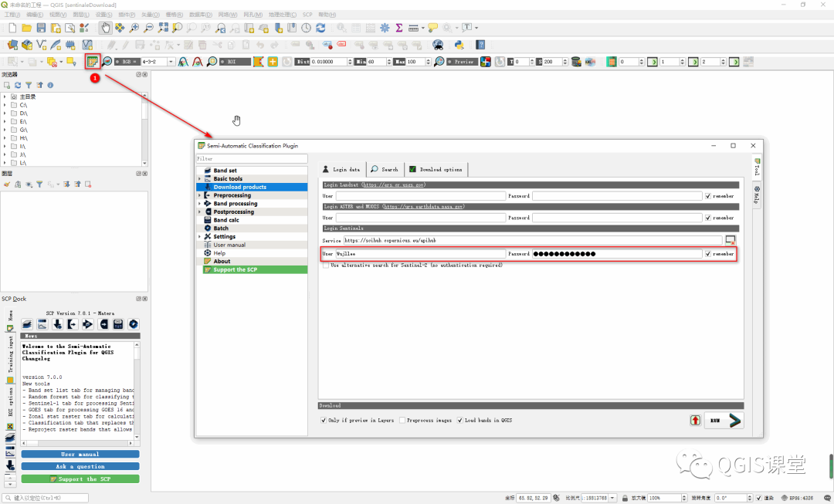Expand Band processing in plugin tree
The width and height of the screenshot is (834, 504).
199,204
